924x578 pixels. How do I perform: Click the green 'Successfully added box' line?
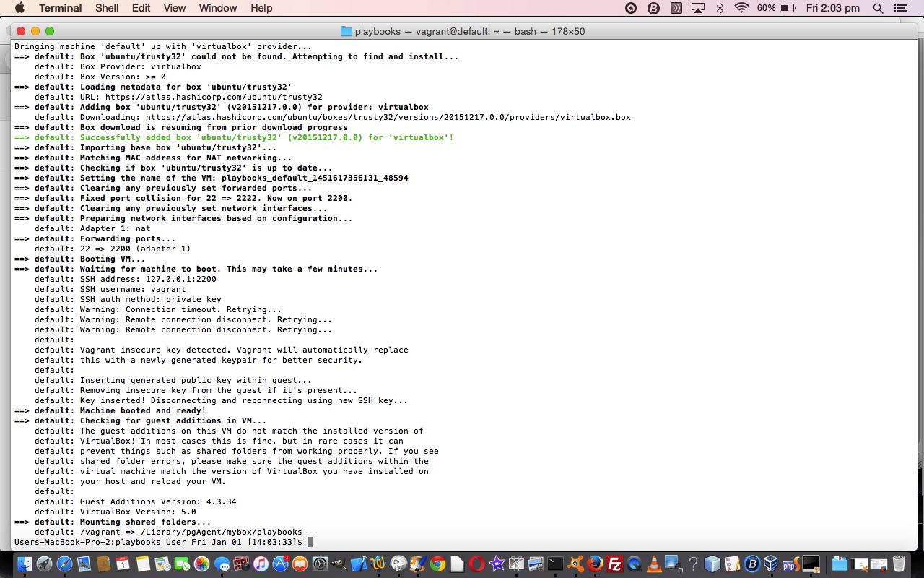(x=234, y=137)
